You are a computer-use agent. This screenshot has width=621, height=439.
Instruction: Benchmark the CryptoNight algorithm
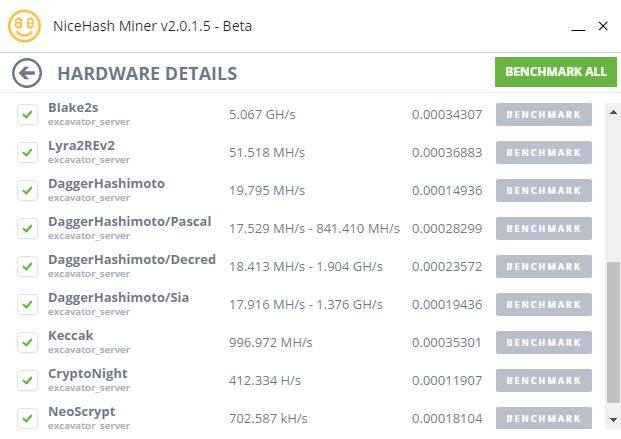[x=544, y=381]
